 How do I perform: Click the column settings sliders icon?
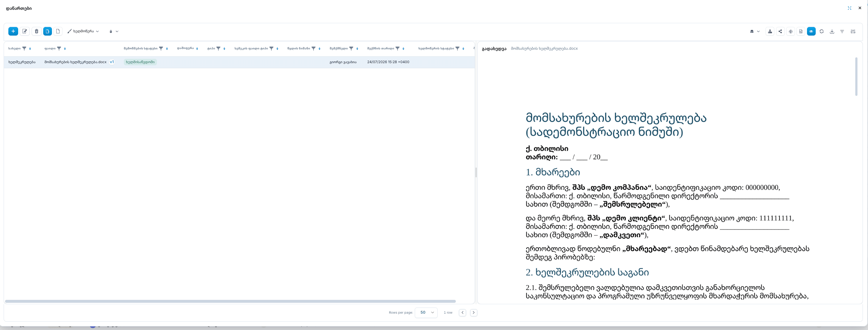853,31
